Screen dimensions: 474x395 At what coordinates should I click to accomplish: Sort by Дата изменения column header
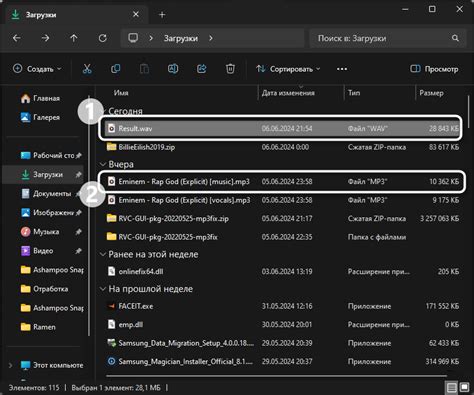pos(288,93)
